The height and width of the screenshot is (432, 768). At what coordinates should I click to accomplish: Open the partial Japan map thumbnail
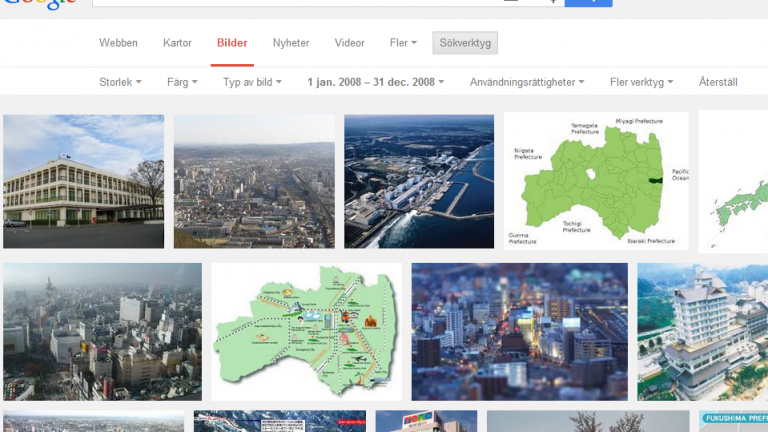coord(733,181)
